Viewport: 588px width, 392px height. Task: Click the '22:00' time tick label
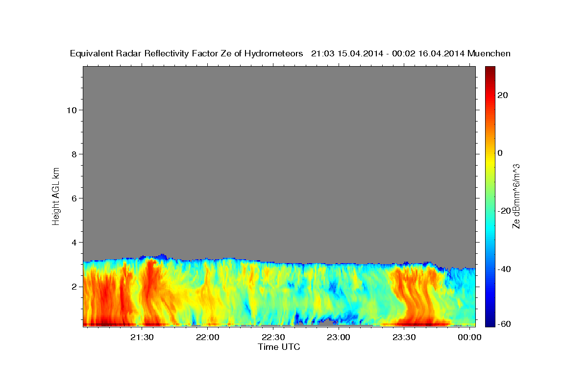(x=207, y=337)
